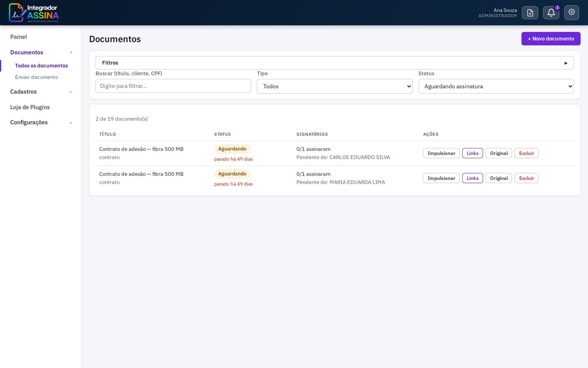The width and height of the screenshot is (588, 368).
Task: Click the Novo documento button
Action: pos(551,39)
